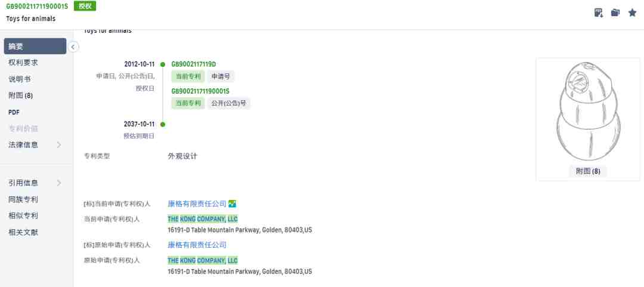Star this patent as a favorite
Viewport: 644px width, 287px height.
tap(632, 13)
